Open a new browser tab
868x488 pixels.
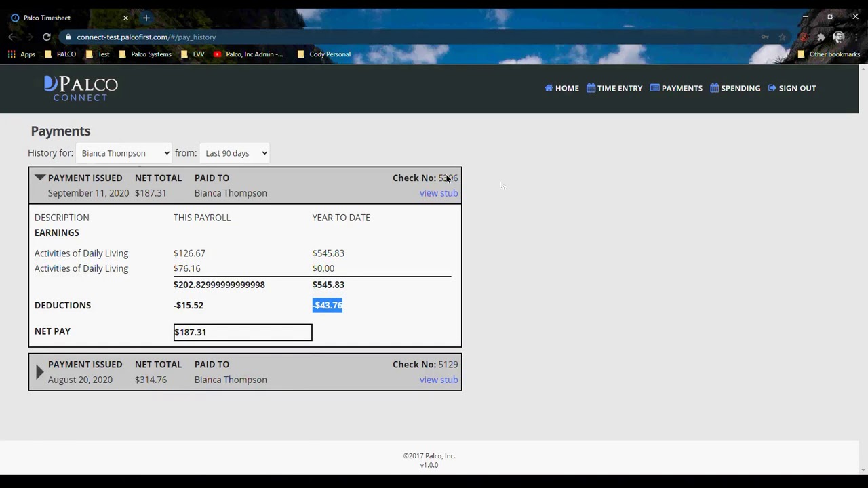146,18
